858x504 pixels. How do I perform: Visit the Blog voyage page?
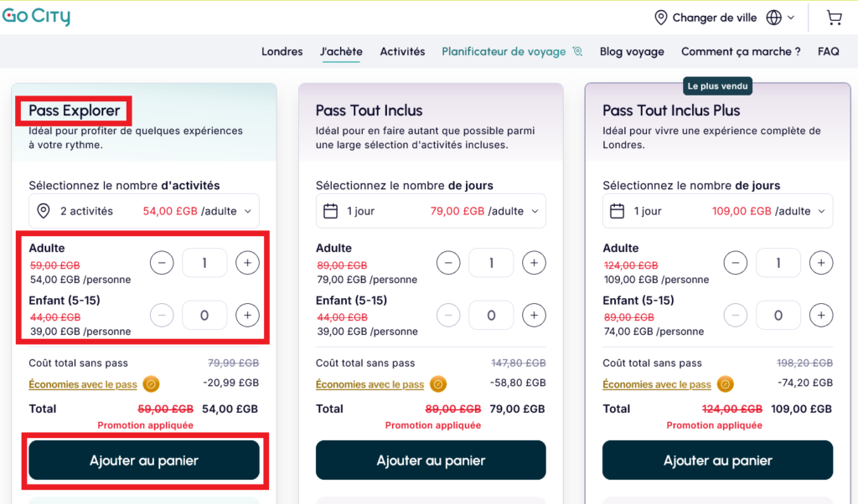click(631, 51)
